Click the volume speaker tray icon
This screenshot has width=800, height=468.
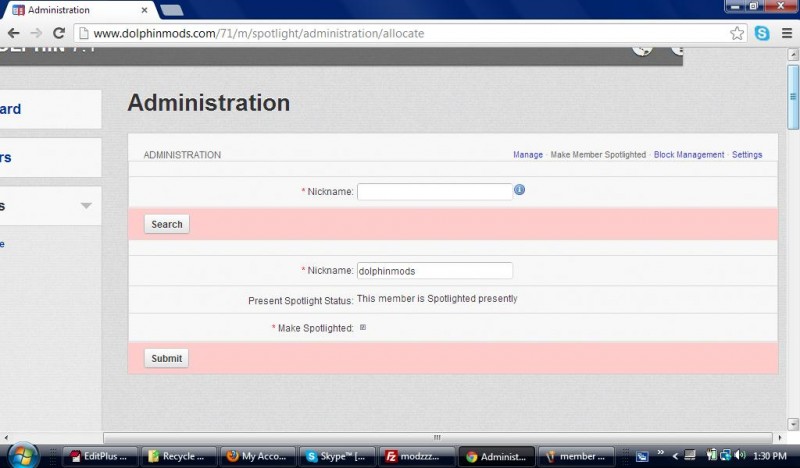pyautogui.click(x=740, y=455)
